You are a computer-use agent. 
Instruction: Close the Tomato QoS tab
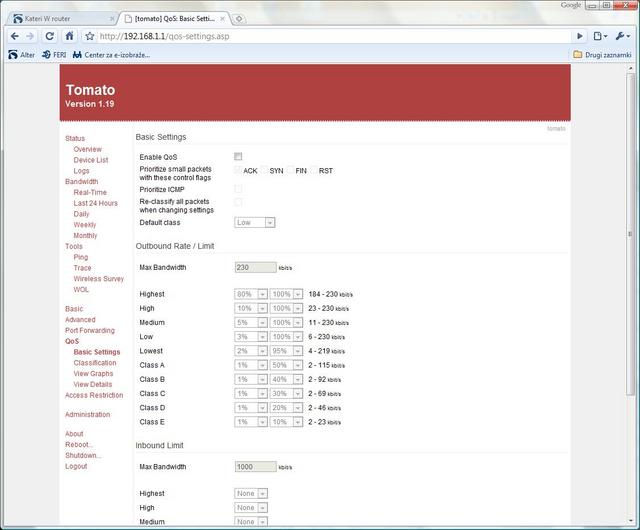click(222, 19)
